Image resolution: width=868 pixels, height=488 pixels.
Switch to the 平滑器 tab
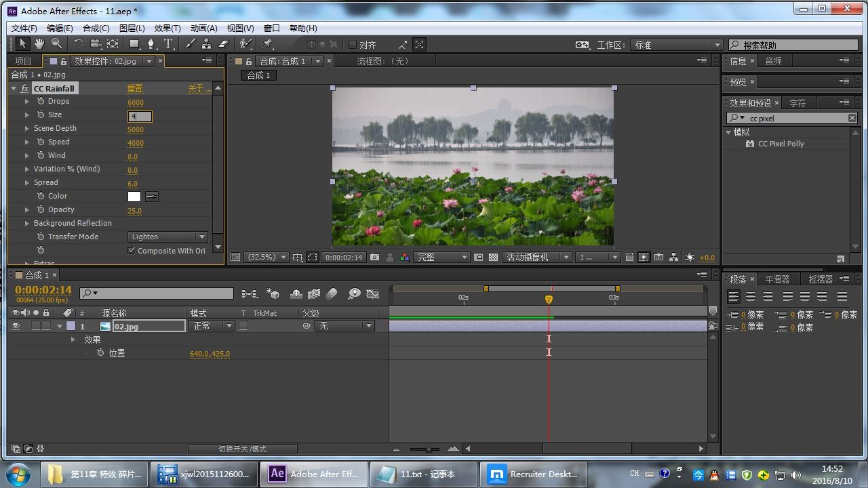pos(777,279)
